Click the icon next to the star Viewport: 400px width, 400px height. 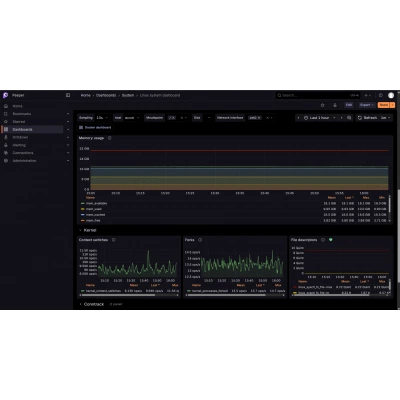coord(335,105)
